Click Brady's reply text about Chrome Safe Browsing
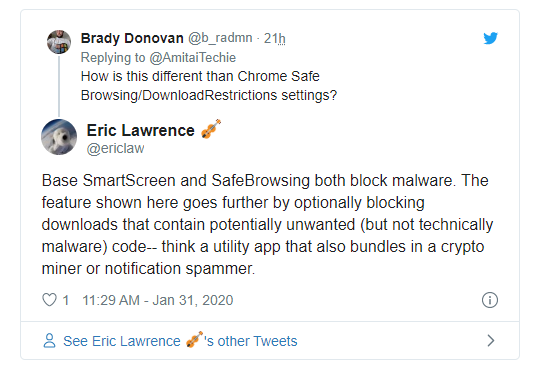The image size is (540, 366). pos(209,85)
